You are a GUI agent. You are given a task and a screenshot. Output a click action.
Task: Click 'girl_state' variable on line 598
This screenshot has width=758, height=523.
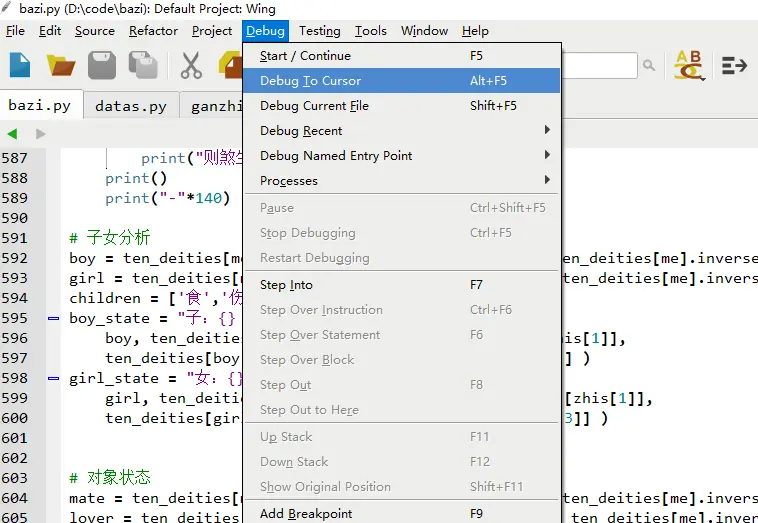coord(114,378)
